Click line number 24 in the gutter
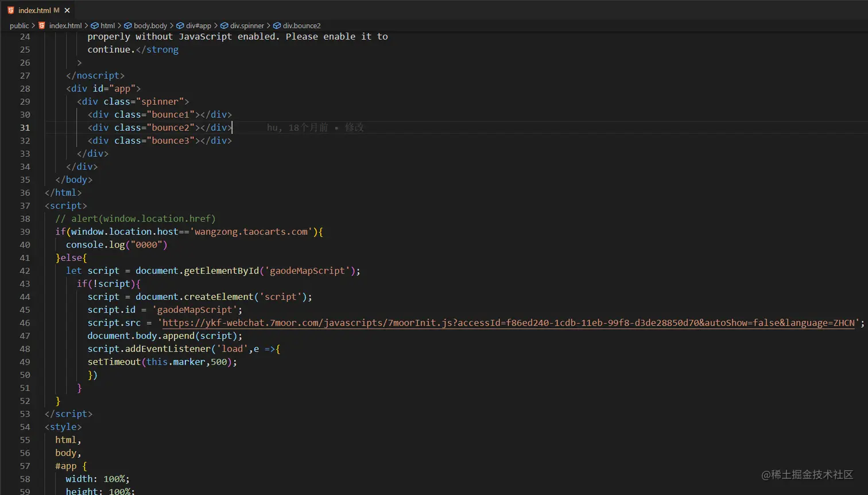Image resolution: width=868 pixels, height=495 pixels. click(x=25, y=37)
